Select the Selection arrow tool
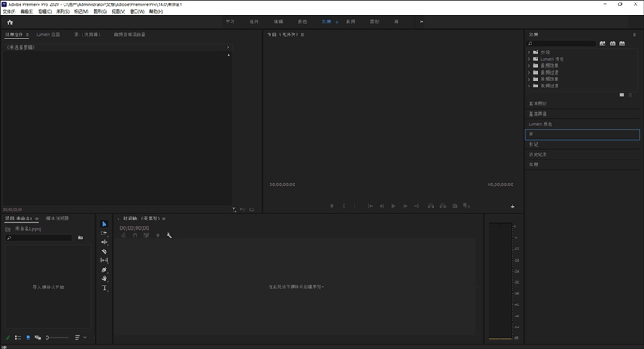Viewport: 644px width, 349px height. (x=105, y=224)
